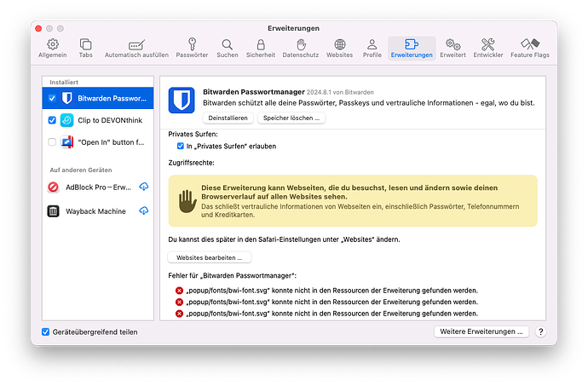Image resolution: width=588 pixels, height=386 pixels.
Task: Open Websites bearbeiten dialog
Action: click(x=210, y=257)
